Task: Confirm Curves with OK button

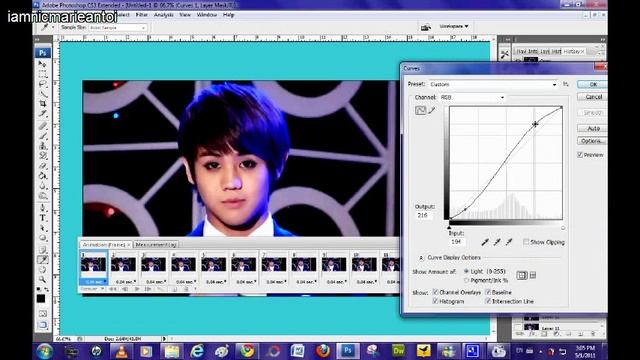Action: tap(593, 84)
